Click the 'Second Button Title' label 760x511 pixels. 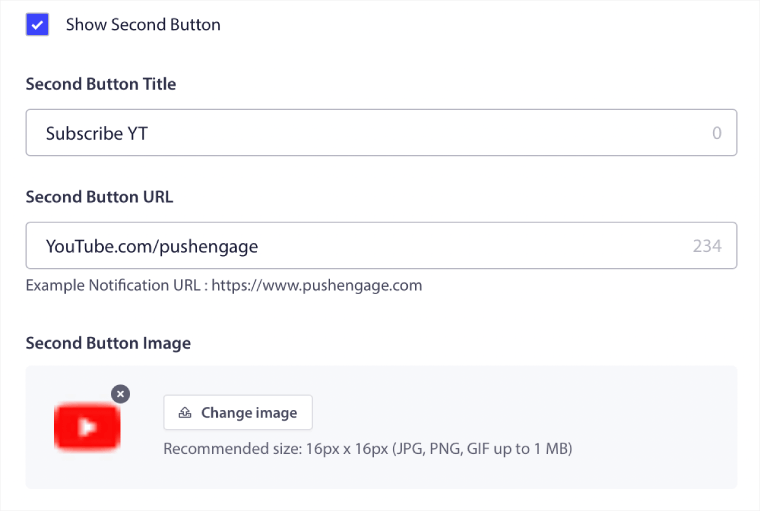pyautogui.click(x=101, y=84)
